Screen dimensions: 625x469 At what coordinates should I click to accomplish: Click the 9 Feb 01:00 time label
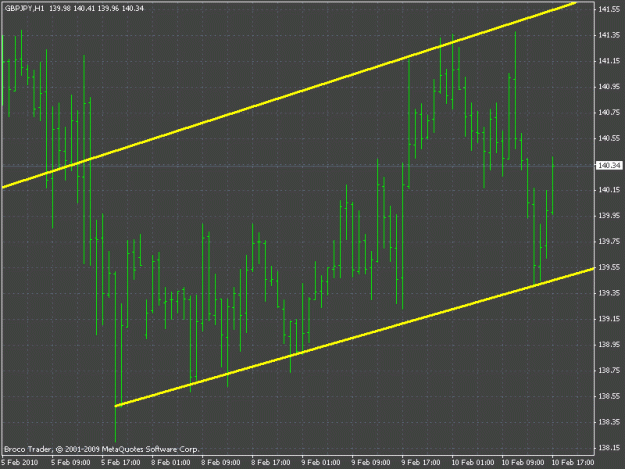(321, 462)
